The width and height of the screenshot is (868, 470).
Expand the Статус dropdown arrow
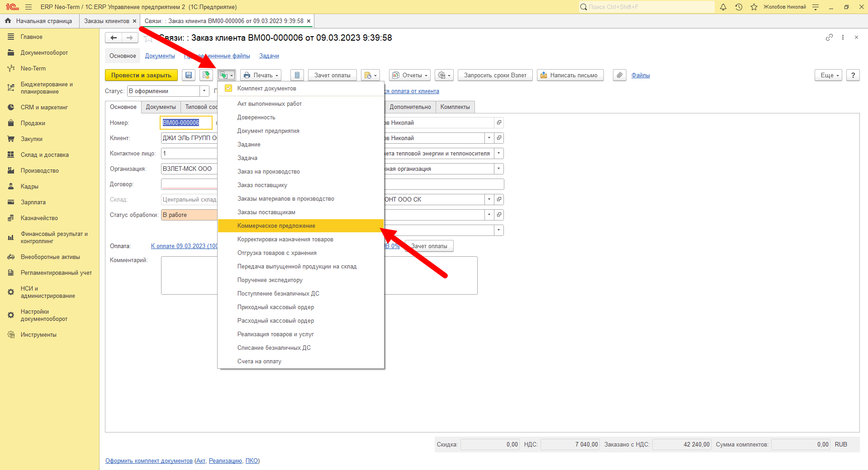(204, 91)
